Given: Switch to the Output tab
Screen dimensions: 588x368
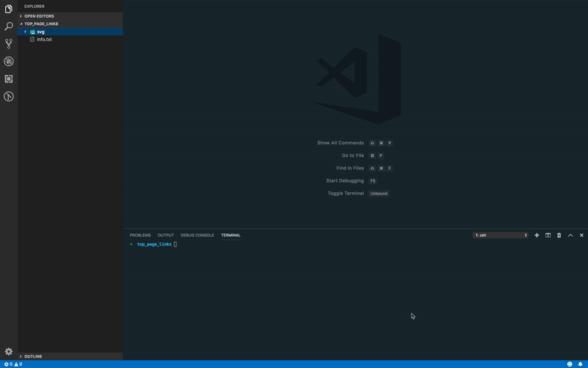Looking at the screenshot, I should [165, 235].
